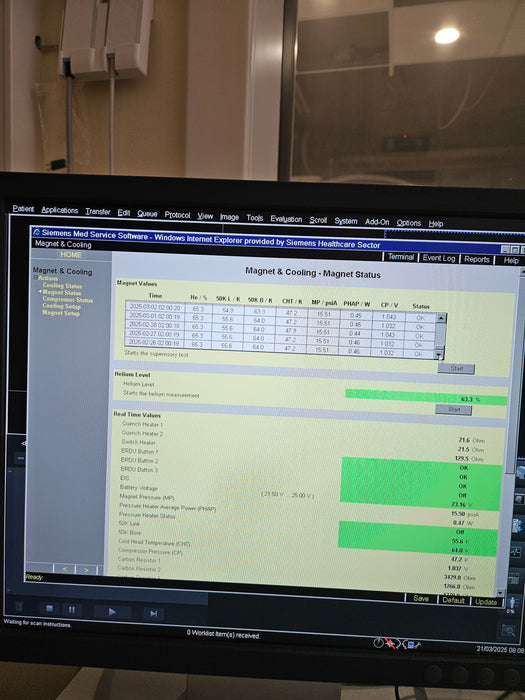This screenshot has height=700, width=525.
Task: Open the Options menu
Action: tap(408, 223)
